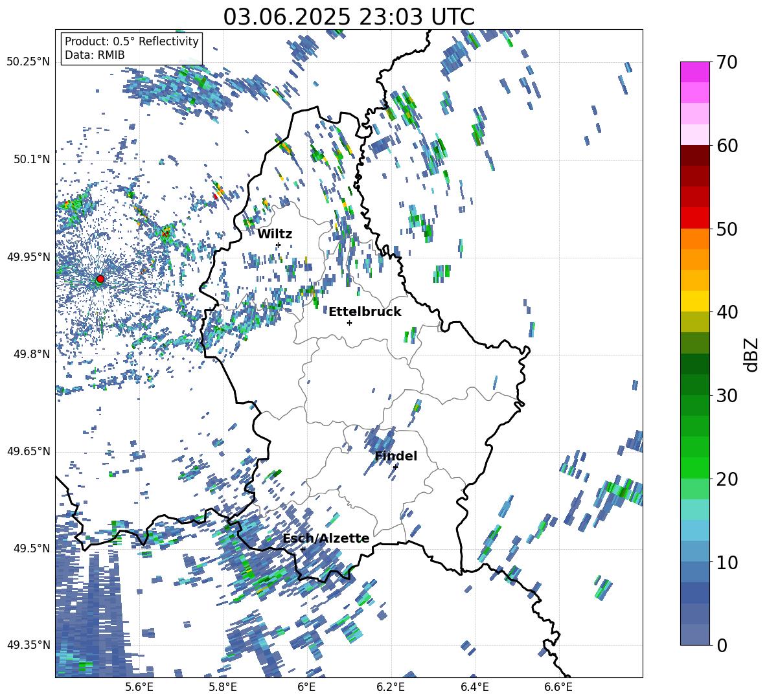Screen dimensions: 767x700
Task: Click the 49.8°N latitude label
Action: click(31, 354)
